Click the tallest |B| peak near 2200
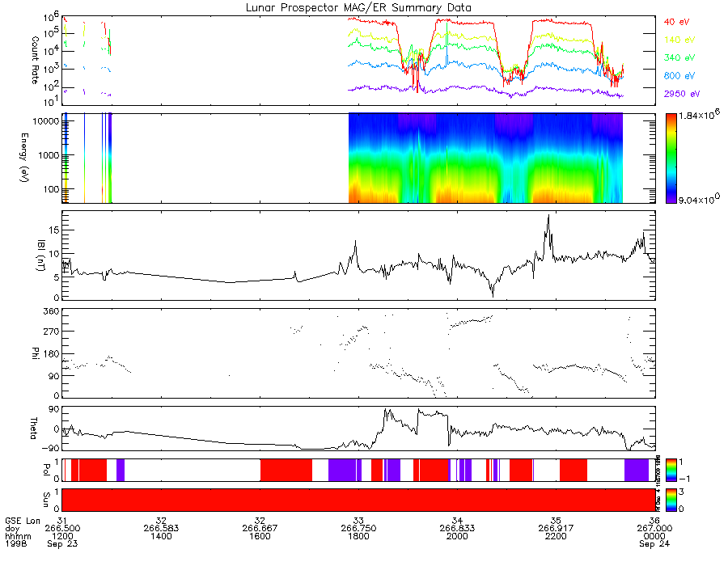 click(x=548, y=217)
